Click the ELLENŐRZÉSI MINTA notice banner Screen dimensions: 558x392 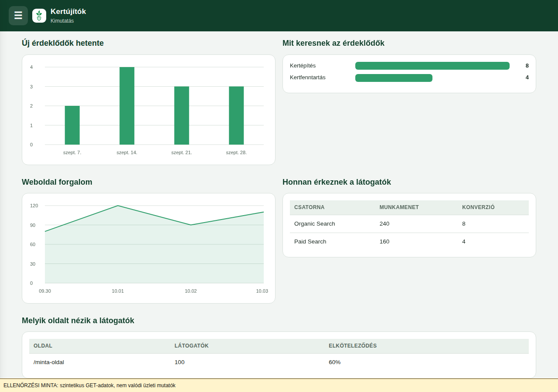(x=279, y=385)
